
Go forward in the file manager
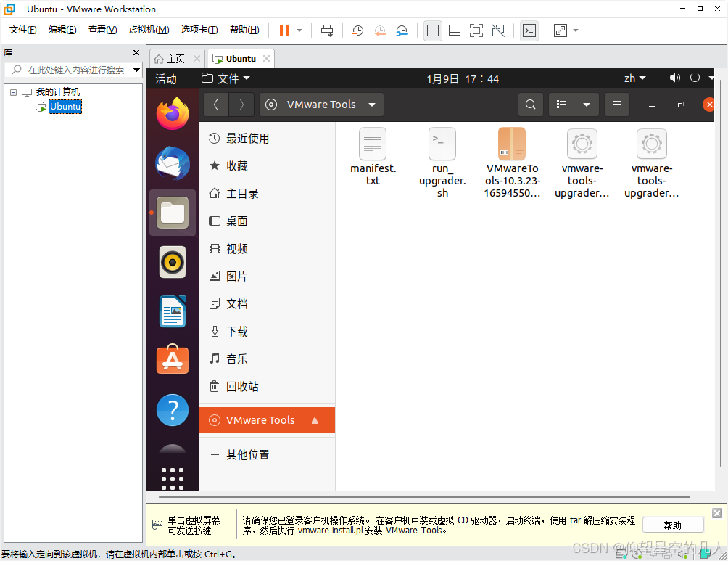coord(241,105)
